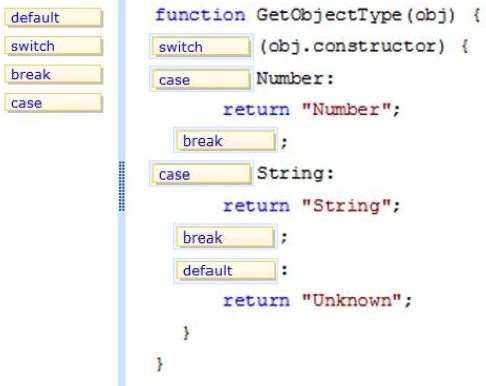This screenshot has height=386, width=486.
Task: Click the dotted splitter handle on divider
Action: (x=122, y=186)
